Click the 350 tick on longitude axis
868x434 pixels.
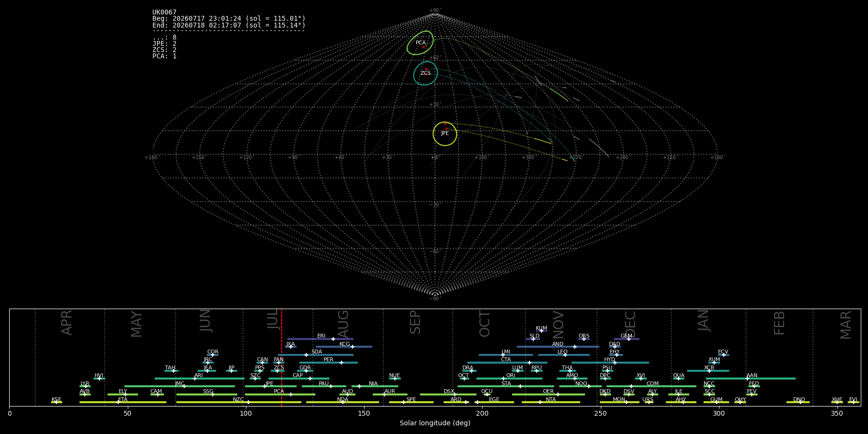point(837,414)
